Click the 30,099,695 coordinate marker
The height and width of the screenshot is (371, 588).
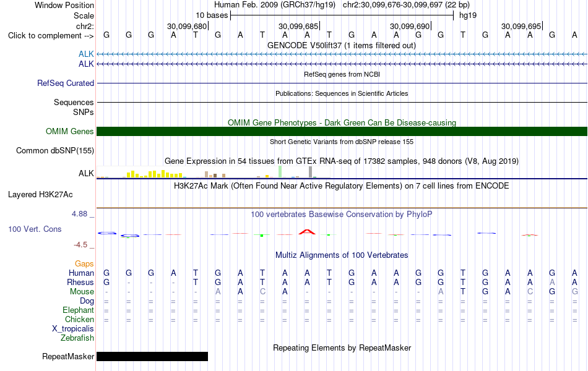521,26
